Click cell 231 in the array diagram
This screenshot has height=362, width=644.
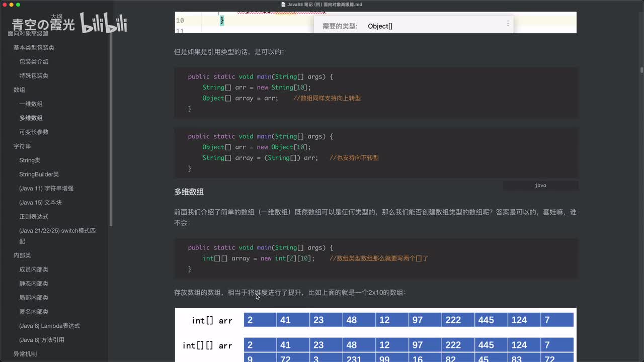coord(359,358)
